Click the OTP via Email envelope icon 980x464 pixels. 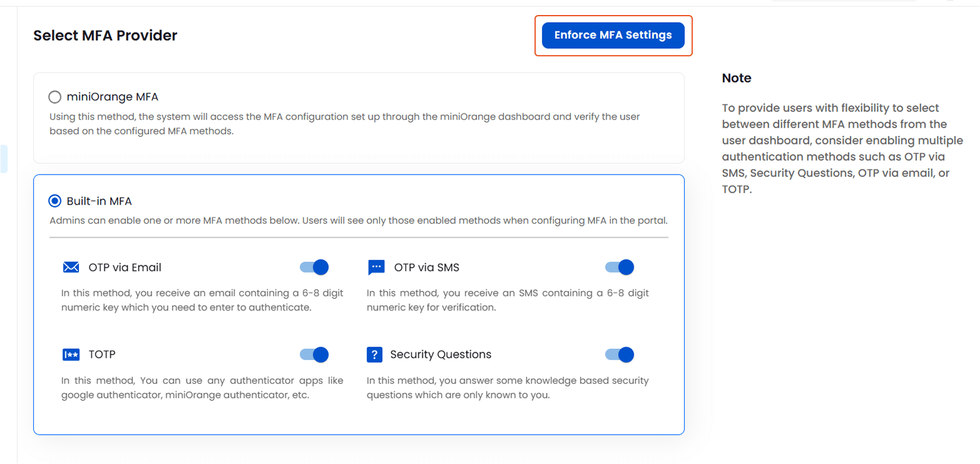(x=71, y=267)
